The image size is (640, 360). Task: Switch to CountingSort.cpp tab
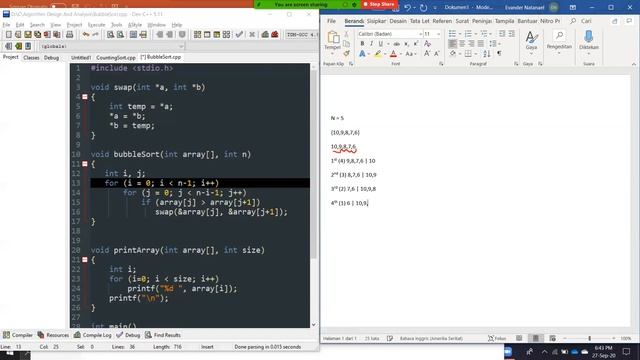[116, 58]
